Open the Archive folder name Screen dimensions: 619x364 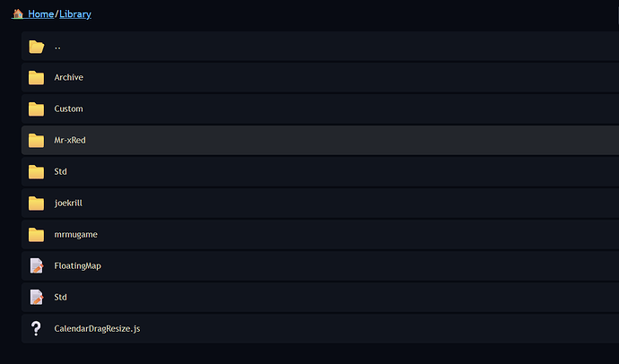68,78
